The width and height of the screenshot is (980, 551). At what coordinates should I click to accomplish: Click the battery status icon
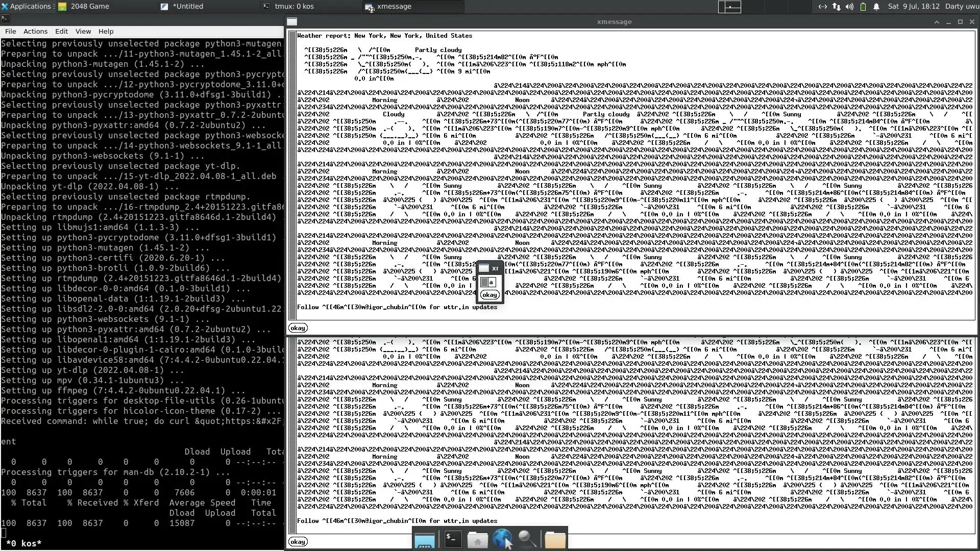point(863,7)
